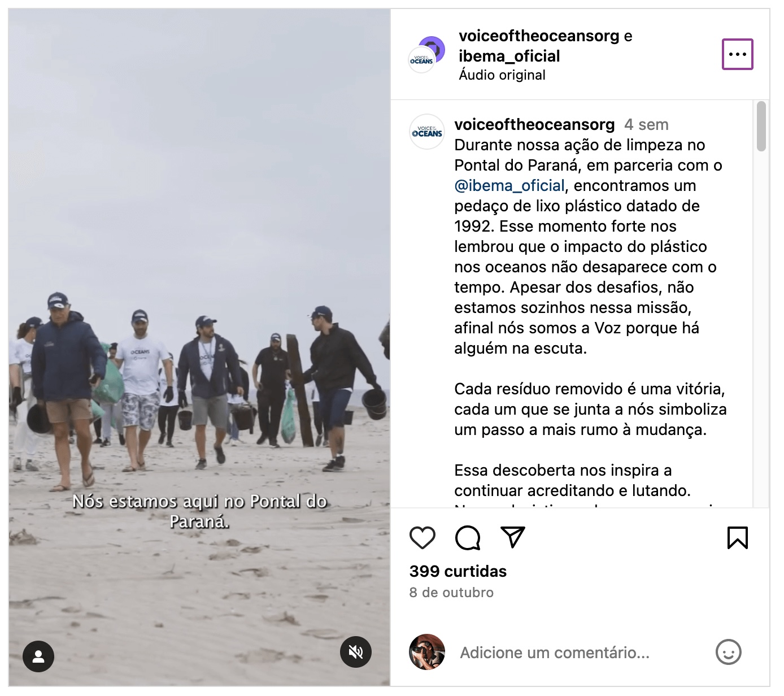Show tagged people on video
784x696 pixels.
tap(38, 656)
